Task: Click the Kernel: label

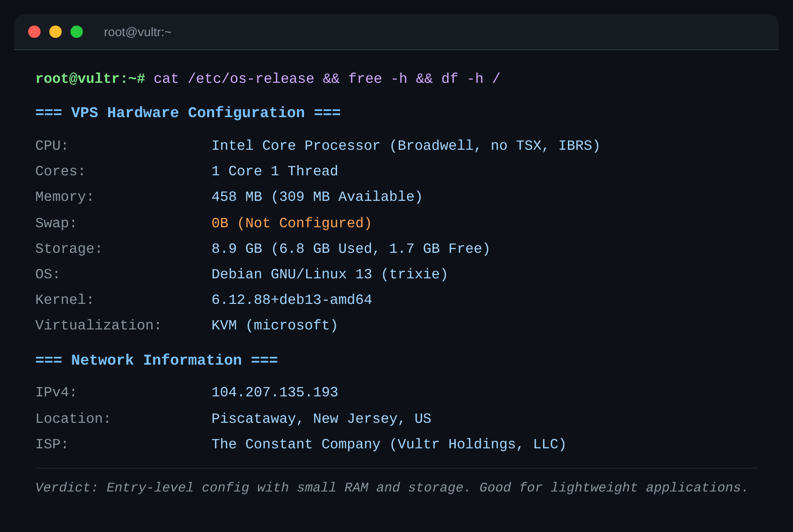Action: tap(64, 299)
